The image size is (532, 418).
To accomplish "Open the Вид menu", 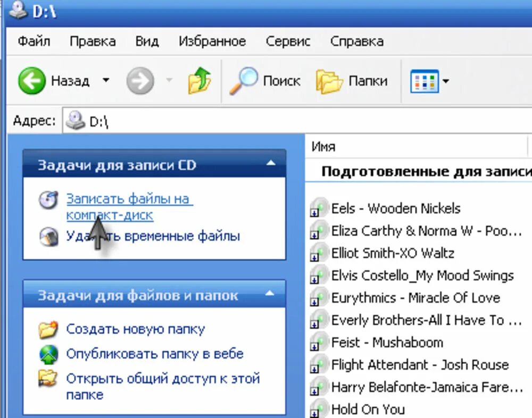I will click(147, 41).
